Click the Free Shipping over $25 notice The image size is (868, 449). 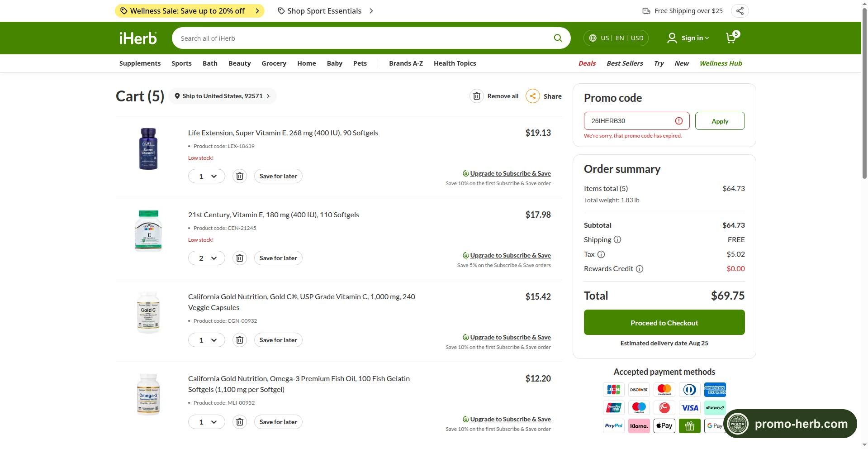(683, 11)
